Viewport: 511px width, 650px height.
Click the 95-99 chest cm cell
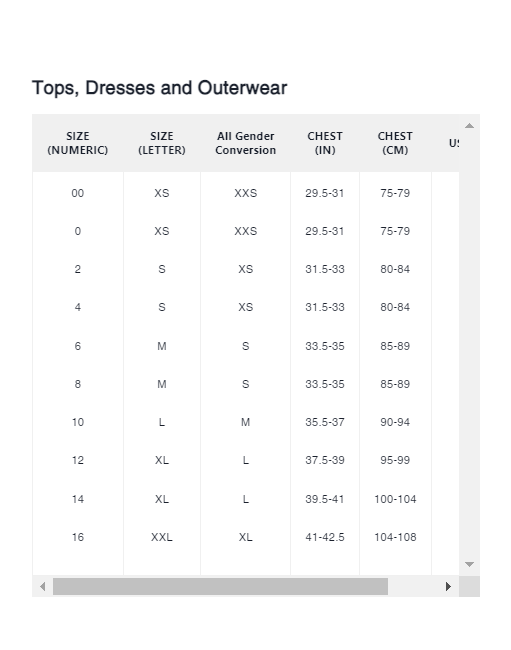click(x=395, y=460)
